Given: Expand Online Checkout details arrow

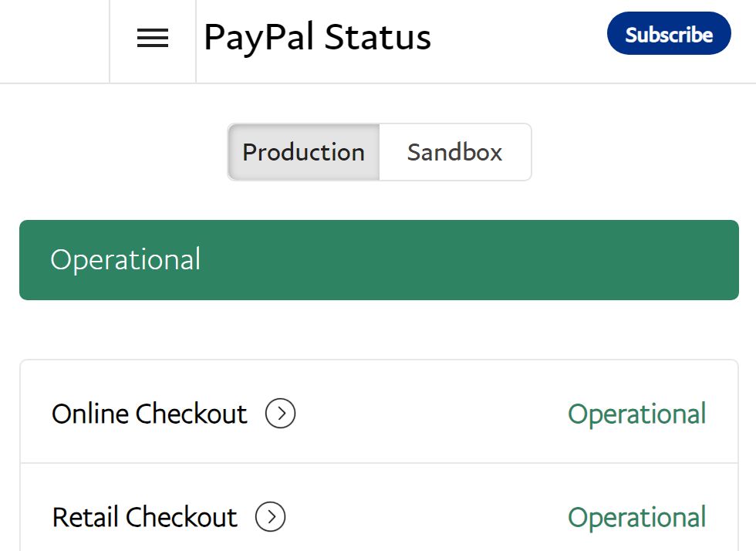Looking at the screenshot, I should tap(280, 414).
